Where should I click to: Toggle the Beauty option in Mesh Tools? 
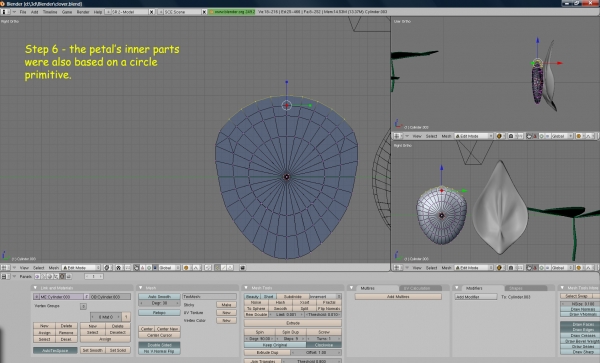(x=253, y=296)
